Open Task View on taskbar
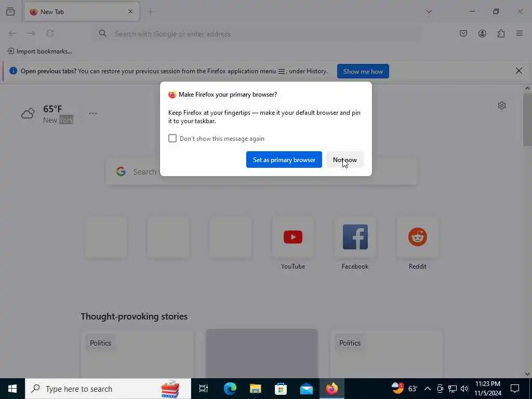 click(204, 389)
